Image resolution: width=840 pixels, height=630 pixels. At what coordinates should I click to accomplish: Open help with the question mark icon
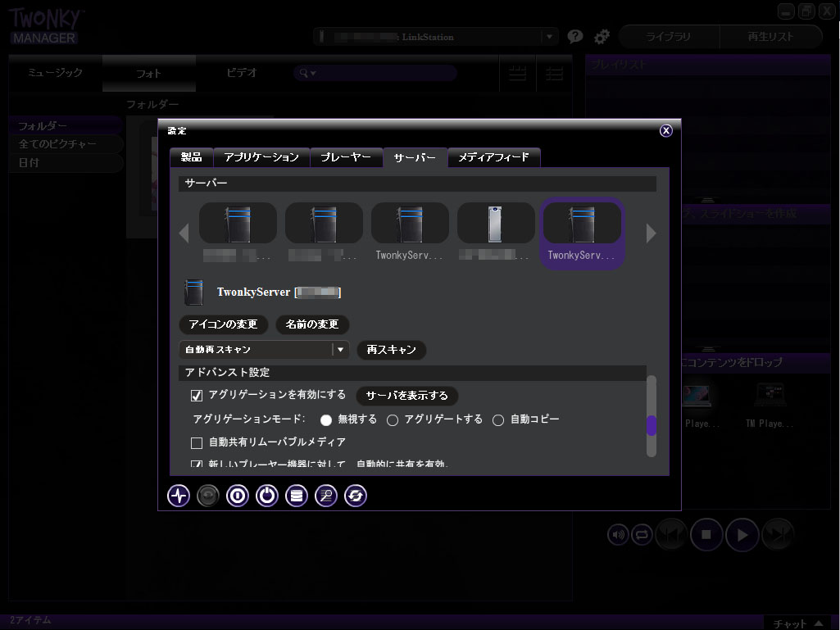click(575, 37)
